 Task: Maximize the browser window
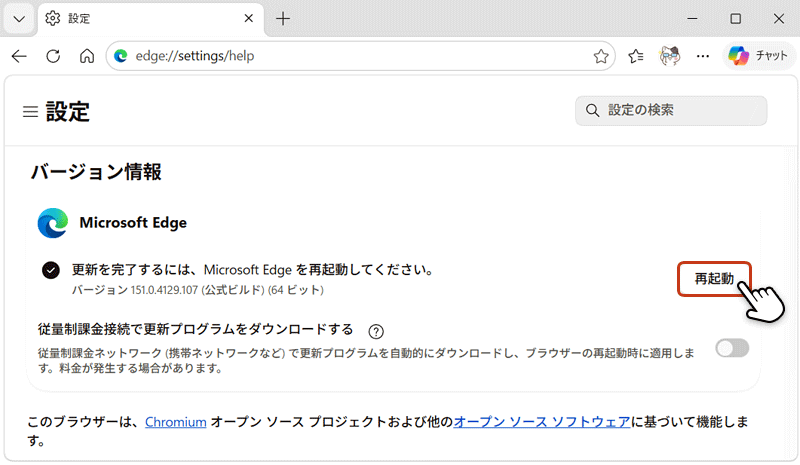(735, 19)
